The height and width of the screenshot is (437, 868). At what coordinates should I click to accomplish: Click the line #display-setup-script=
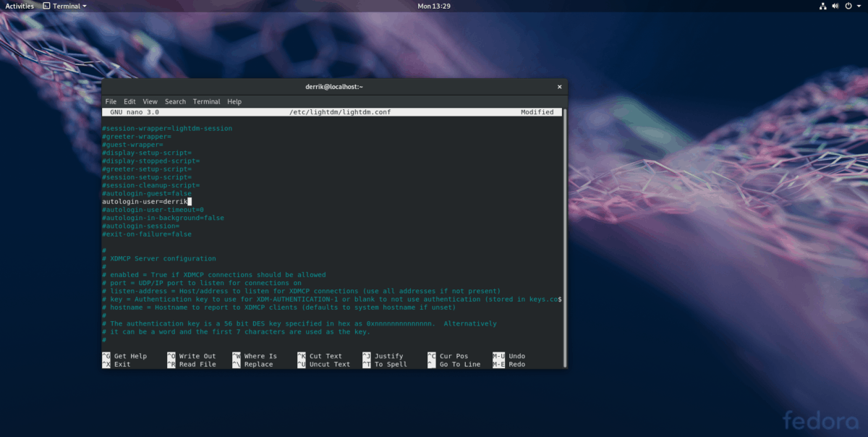click(147, 153)
